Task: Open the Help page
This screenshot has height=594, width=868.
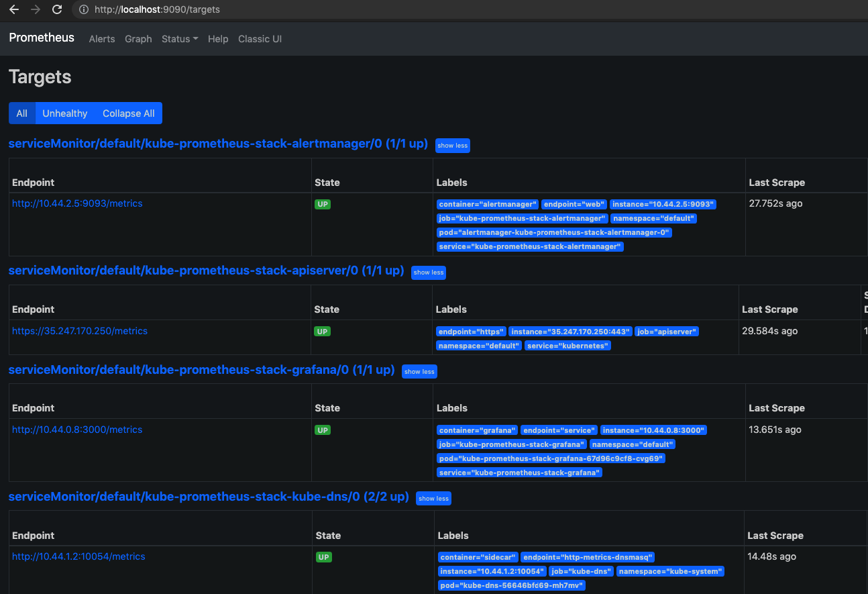Action: pos(218,39)
